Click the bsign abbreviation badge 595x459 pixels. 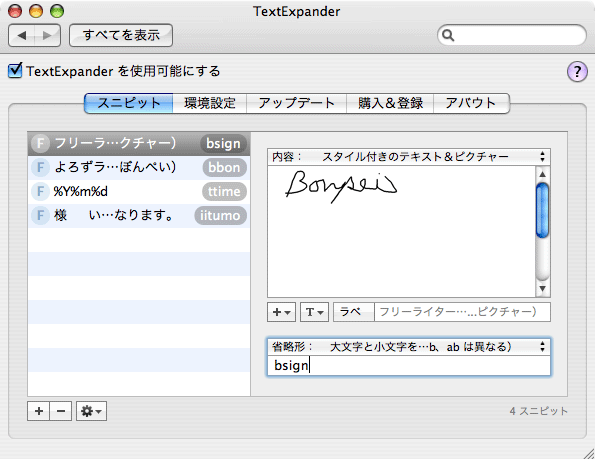point(224,144)
